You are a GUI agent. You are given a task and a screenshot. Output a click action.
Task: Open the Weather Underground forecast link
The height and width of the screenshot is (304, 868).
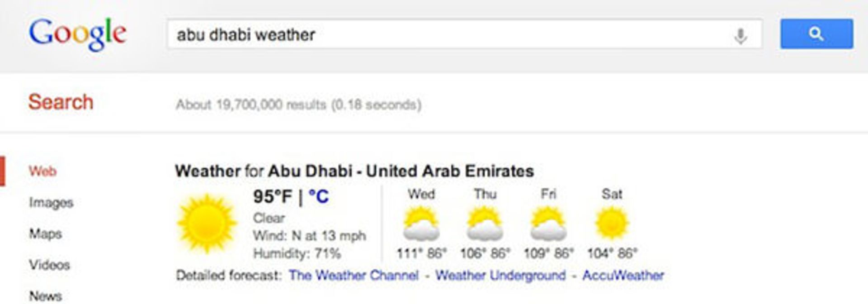[500, 275]
